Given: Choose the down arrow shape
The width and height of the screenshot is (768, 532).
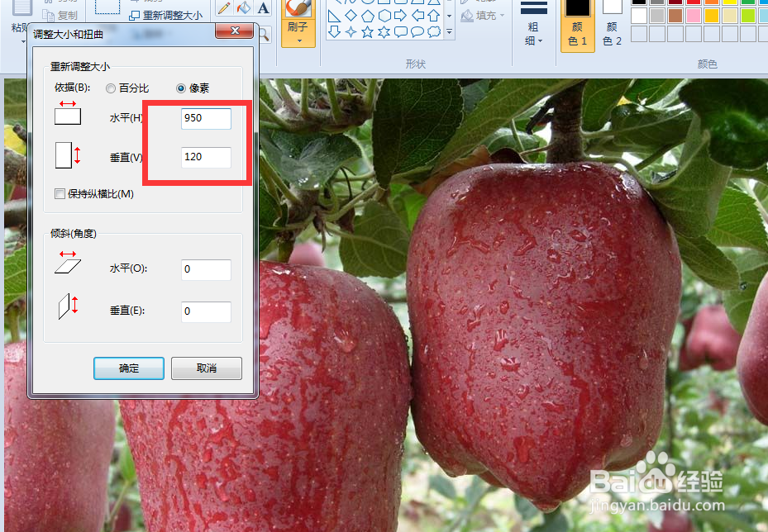Looking at the screenshot, I should pos(334,32).
